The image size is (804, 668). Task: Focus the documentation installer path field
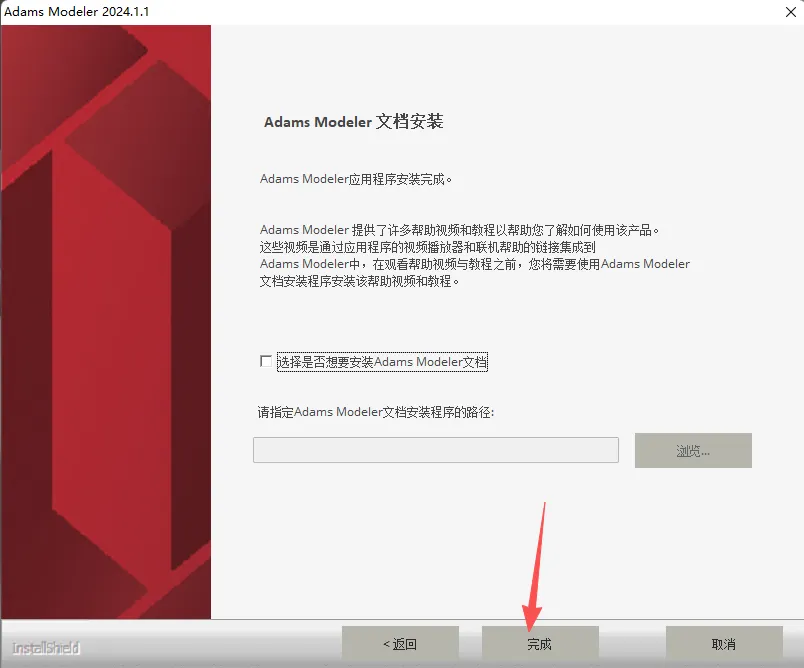436,450
